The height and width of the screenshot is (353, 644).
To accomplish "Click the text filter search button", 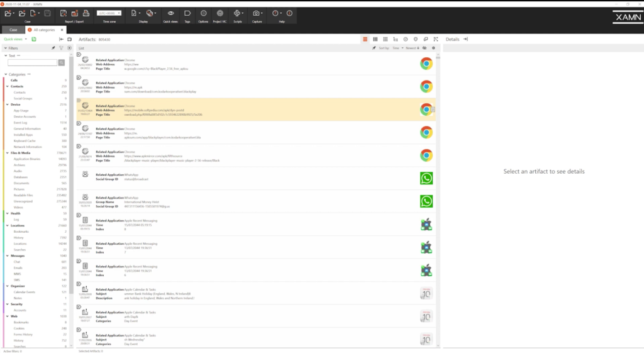I will (61, 62).
